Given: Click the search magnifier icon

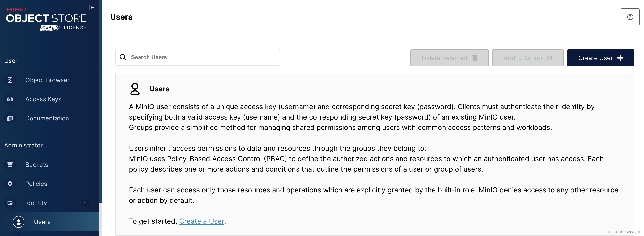Looking at the screenshot, I should (x=123, y=57).
